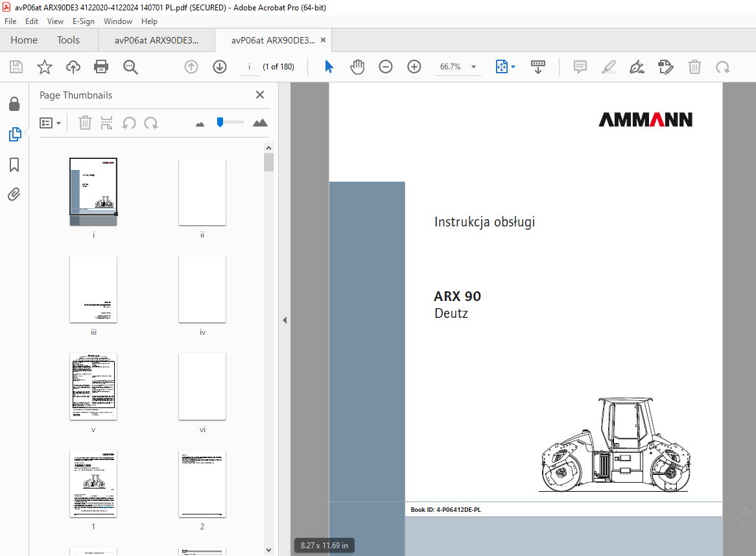Add a sticky note comment
Image resolution: width=756 pixels, height=556 pixels.
(x=580, y=67)
